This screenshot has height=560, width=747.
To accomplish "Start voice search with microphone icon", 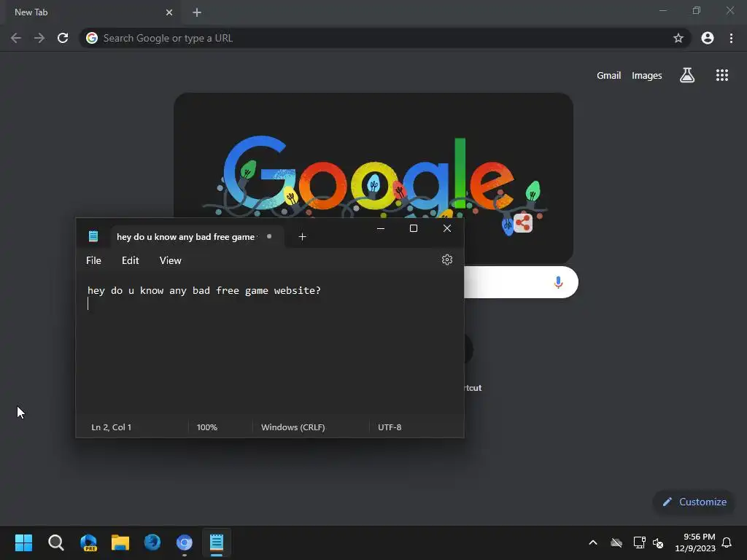I will click(x=558, y=282).
